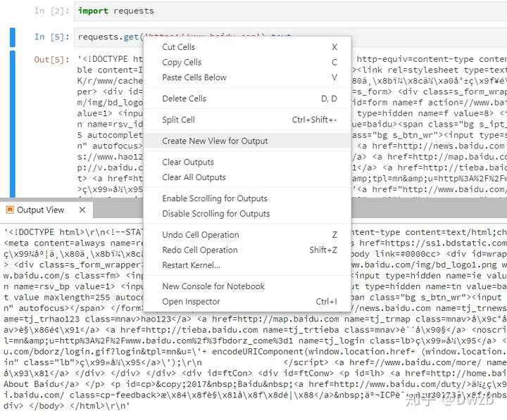
Task: Click the blue collapser bar beside Out[5]
Action: [13, 124]
